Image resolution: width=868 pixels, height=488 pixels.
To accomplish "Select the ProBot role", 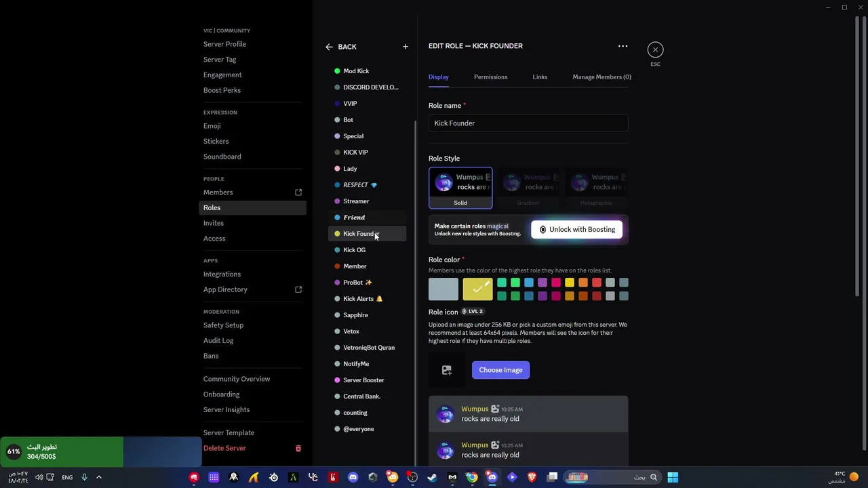I will click(367, 283).
